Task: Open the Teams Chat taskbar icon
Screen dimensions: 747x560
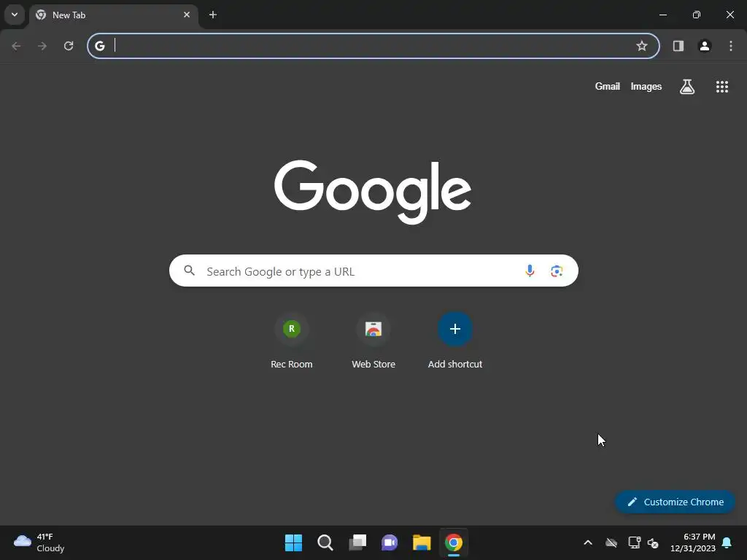Action: 390,542
